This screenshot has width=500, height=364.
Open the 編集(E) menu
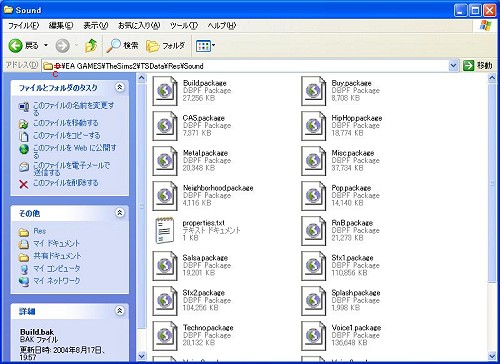tap(61, 25)
